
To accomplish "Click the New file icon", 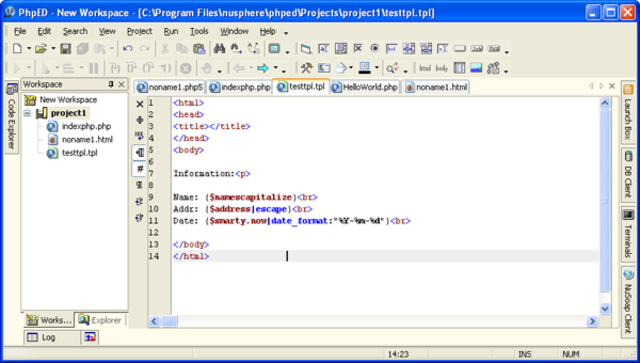I will pyautogui.click(x=17, y=49).
